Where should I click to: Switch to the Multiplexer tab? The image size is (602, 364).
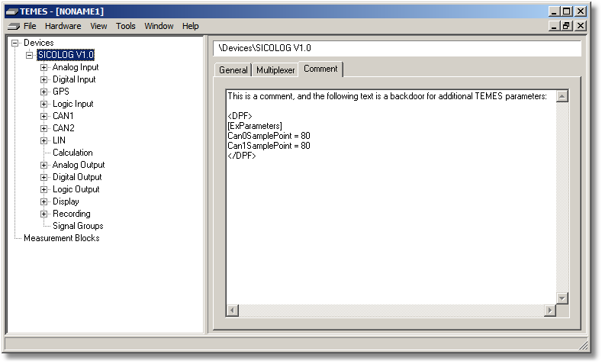pos(275,70)
